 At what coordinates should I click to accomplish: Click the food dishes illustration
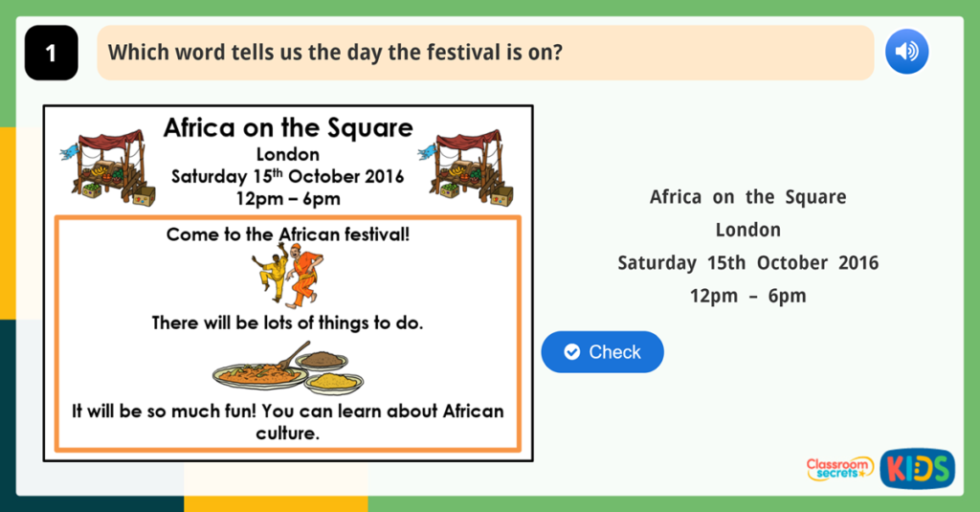(287, 368)
